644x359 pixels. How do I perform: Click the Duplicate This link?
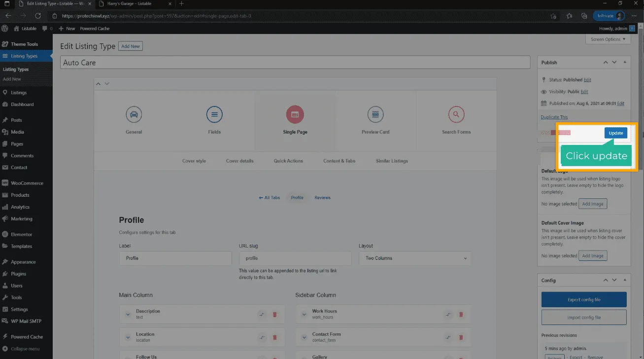pyautogui.click(x=554, y=117)
